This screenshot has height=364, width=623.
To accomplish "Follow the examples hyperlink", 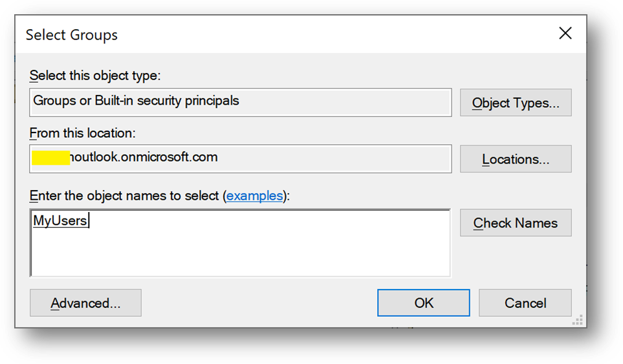I will coord(254,196).
